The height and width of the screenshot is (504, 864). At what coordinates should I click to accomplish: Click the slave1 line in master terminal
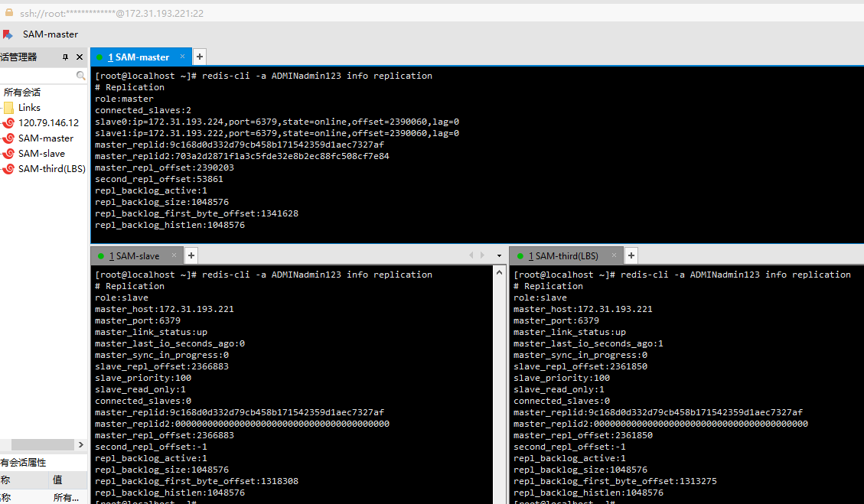(276, 133)
